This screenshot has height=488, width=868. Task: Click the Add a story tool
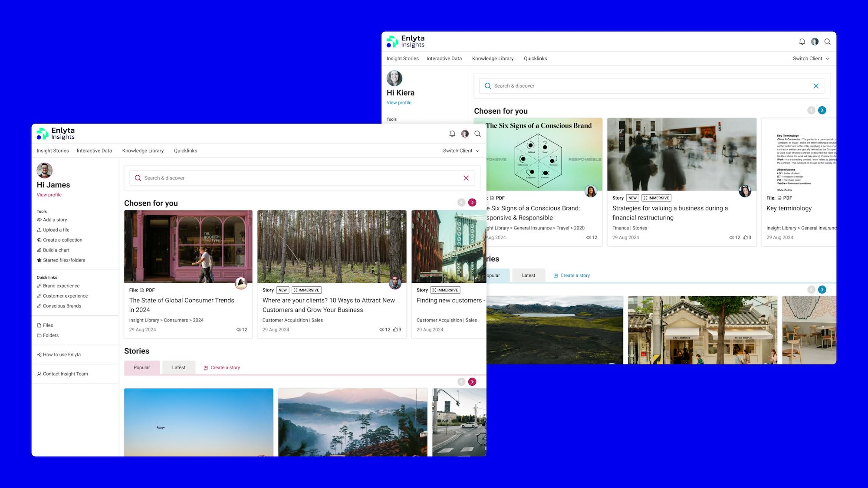pyautogui.click(x=55, y=220)
